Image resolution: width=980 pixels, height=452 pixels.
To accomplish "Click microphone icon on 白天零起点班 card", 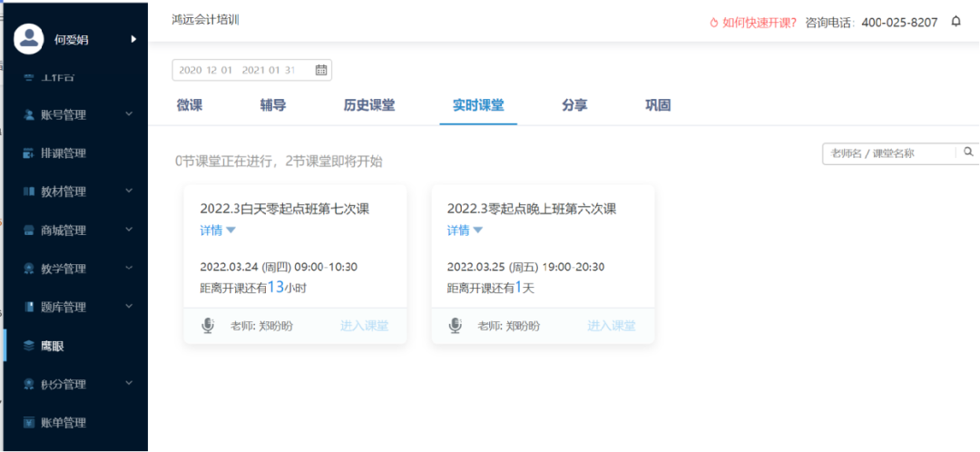I will coord(208,326).
